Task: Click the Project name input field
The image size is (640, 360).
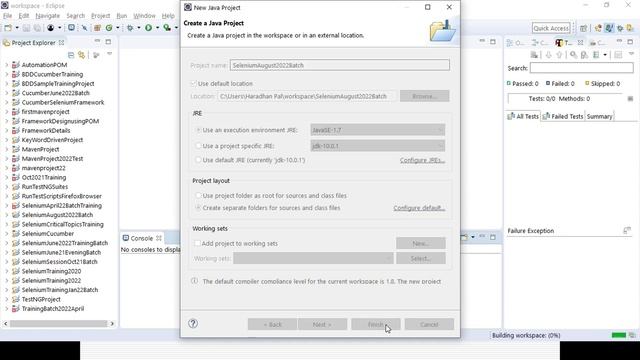Action: [x=340, y=65]
